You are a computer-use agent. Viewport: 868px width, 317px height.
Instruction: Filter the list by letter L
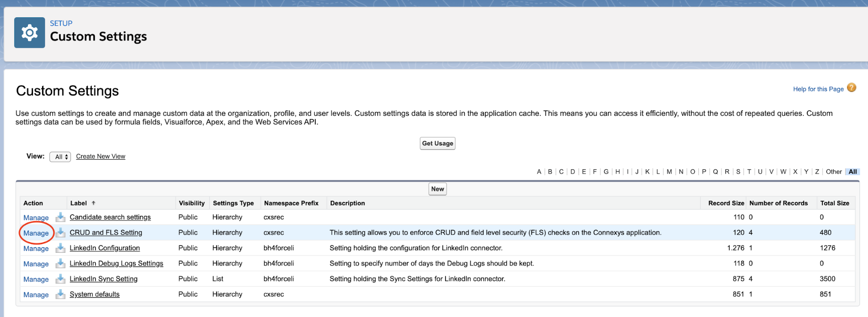click(x=658, y=172)
